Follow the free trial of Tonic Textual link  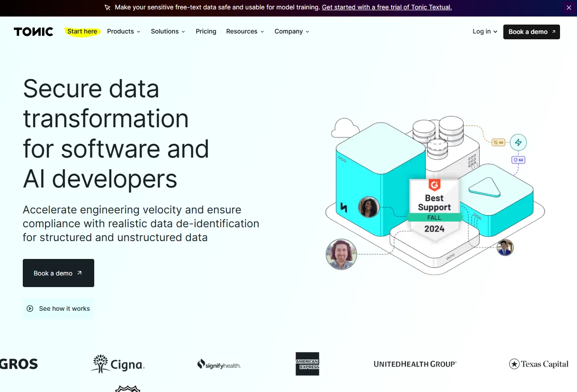tap(387, 7)
